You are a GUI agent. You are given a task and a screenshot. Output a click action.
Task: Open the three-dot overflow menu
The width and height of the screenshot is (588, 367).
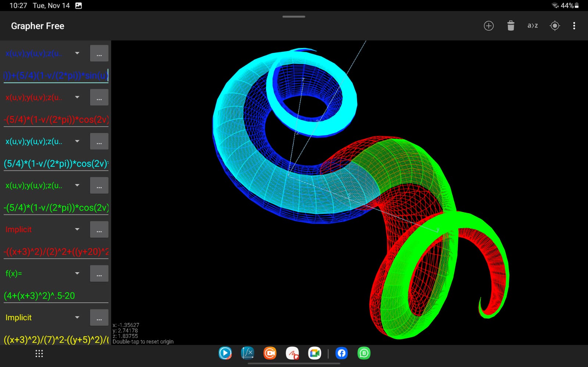coord(574,26)
